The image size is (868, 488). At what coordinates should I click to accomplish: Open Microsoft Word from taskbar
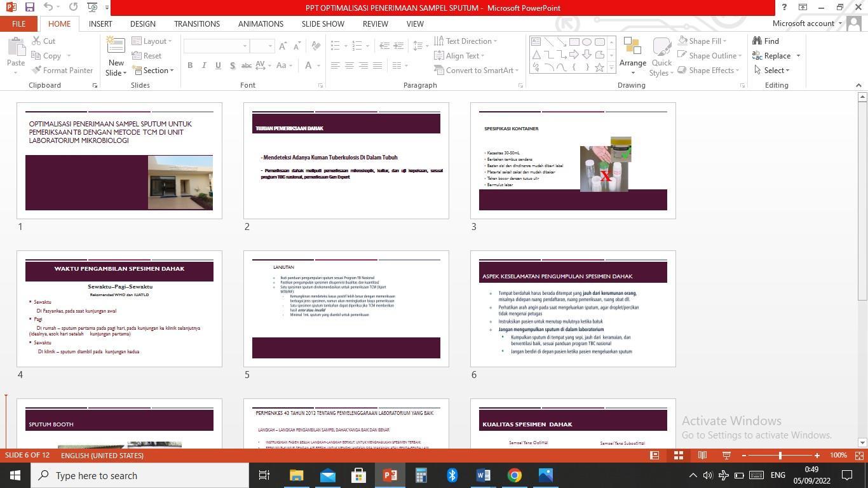483,475
